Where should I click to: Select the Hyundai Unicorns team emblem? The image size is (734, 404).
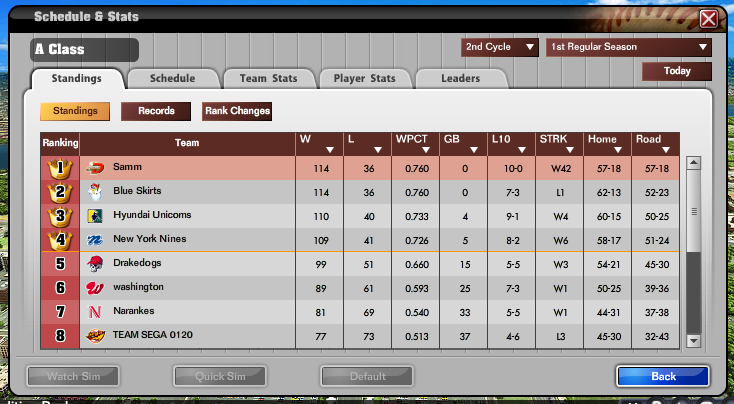tap(95, 216)
